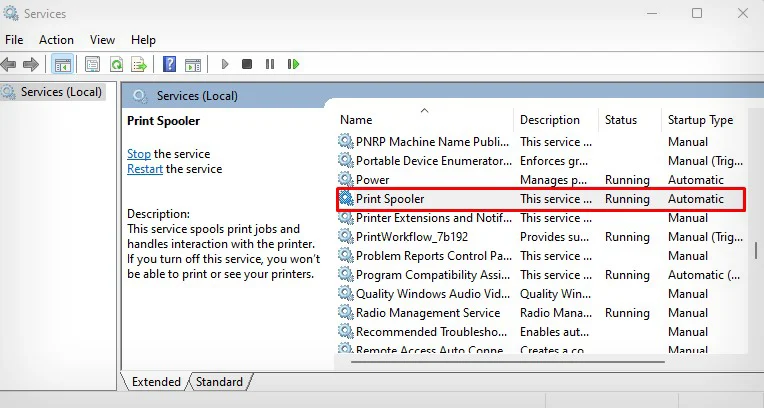Click 'Provides su...' description of PrintWorkflow

click(554, 237)
